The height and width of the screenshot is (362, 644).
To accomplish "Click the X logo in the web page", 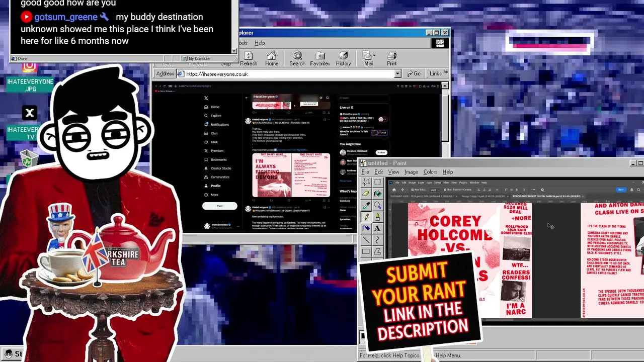I will pyautogui.click(x=206, y=98).
